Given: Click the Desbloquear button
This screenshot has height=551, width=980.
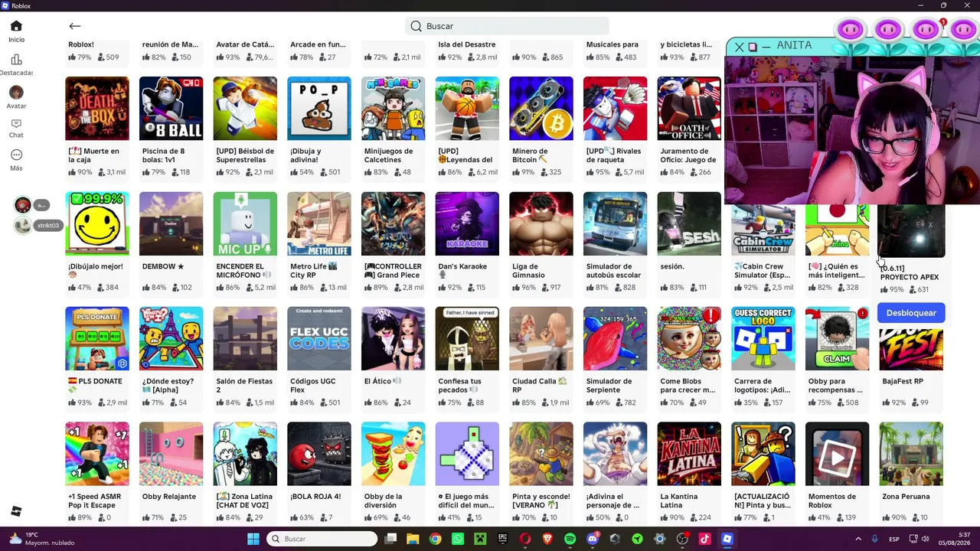Looking at the screenshot, I should (911, 313).
